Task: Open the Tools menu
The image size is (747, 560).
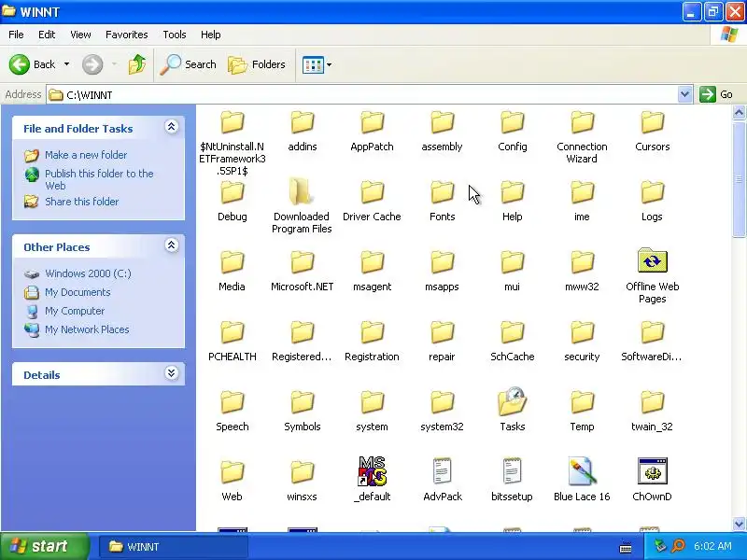Action: (175, 35)
